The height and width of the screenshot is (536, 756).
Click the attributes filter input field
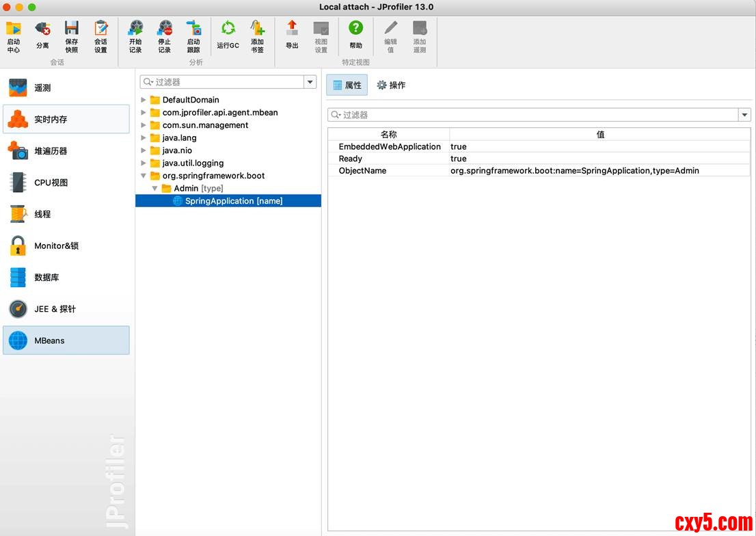[533, 115]
